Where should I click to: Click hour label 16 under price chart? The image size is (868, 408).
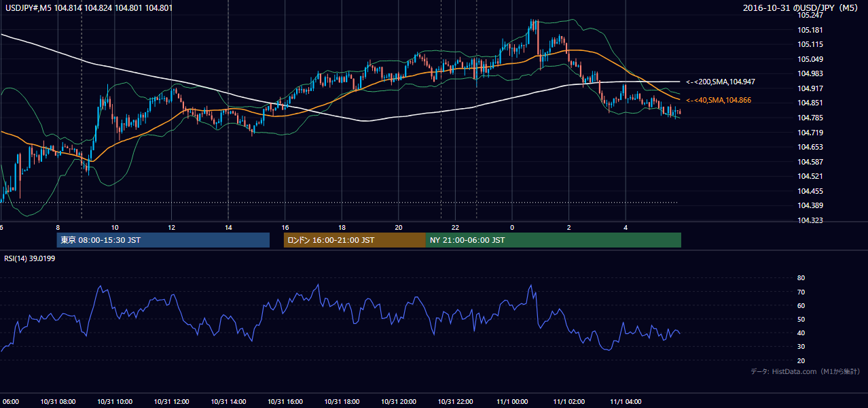(x=285, y=227)
